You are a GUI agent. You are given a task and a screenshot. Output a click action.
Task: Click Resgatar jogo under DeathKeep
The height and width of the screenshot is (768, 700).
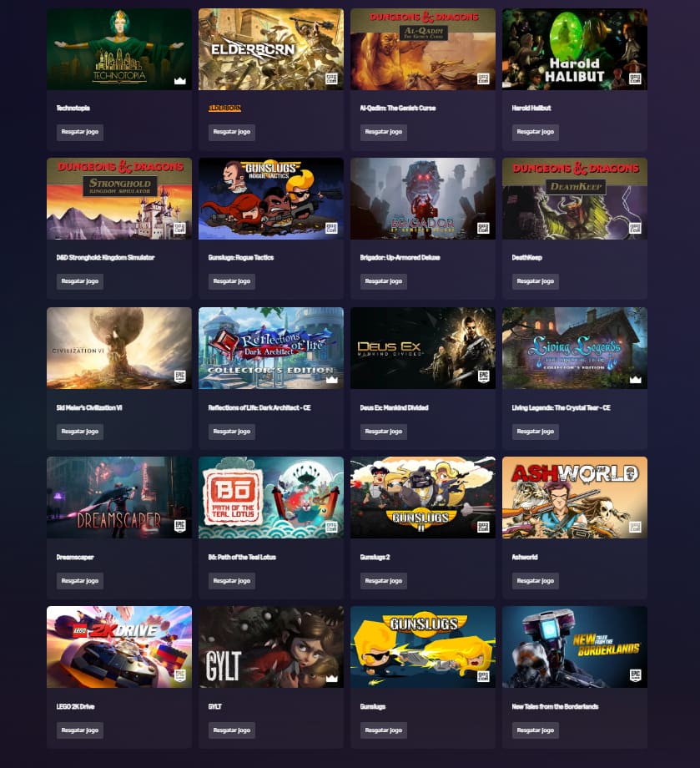pos(535,281)
